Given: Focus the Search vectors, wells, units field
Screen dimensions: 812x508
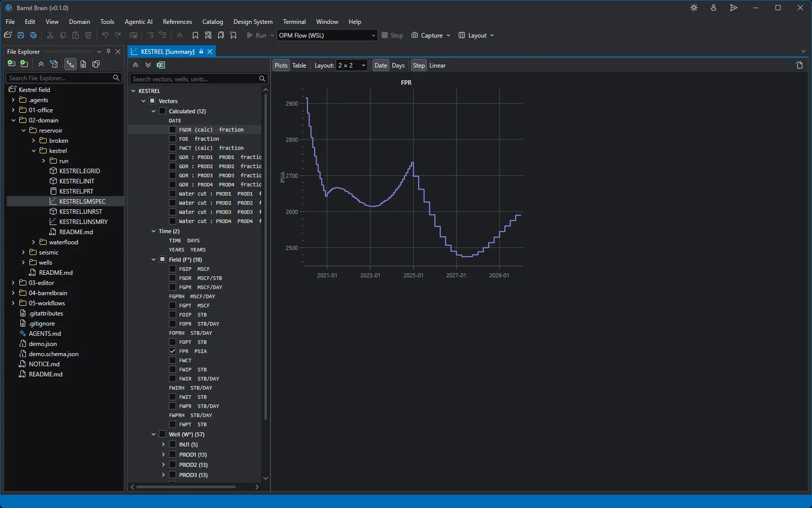Looking at the screenshot, I should click(199, 79).
